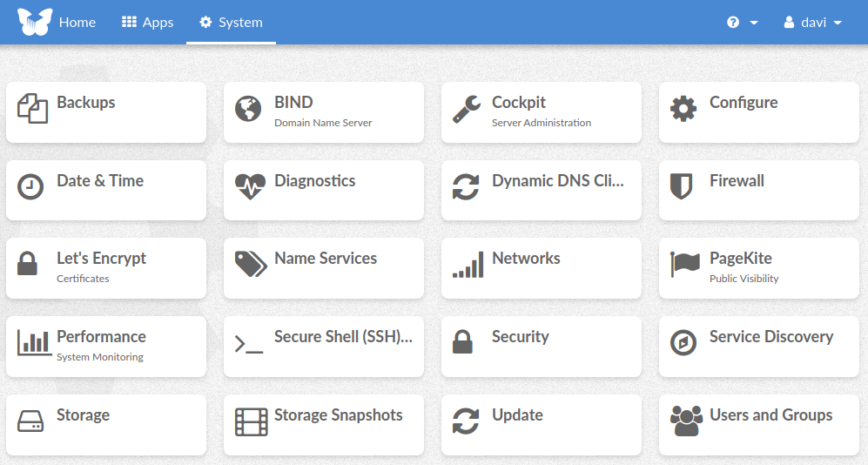The height and width of the screenshot is (465, 868).
Task: Open the Performance System Monitoring card
Action: pyautogui.click(x=105, y=347)
